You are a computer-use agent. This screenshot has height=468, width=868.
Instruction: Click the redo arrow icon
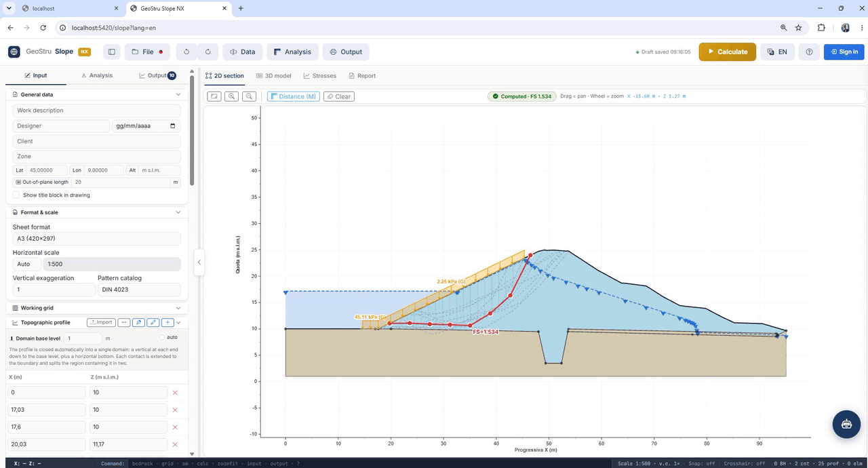(x=208, y=52)
